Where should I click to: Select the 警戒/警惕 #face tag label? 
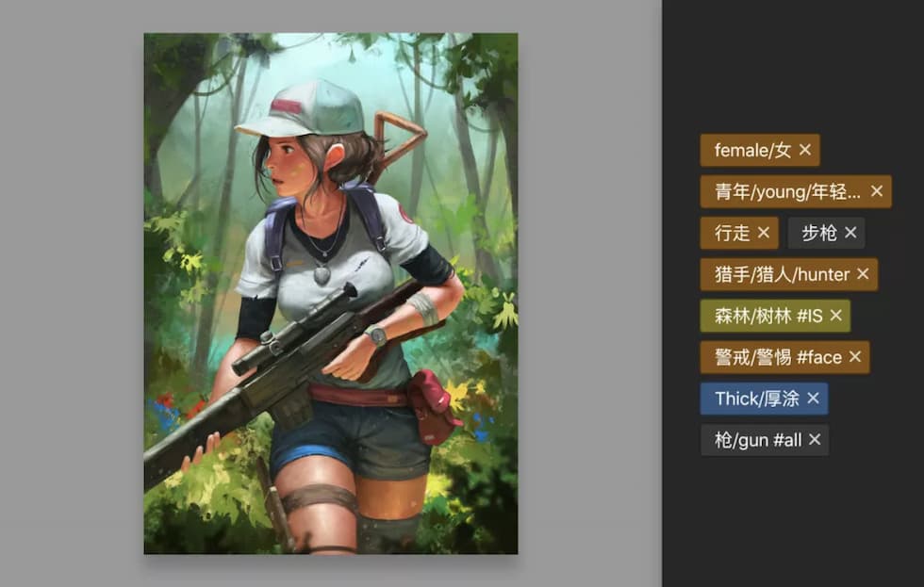coord(778,357)
